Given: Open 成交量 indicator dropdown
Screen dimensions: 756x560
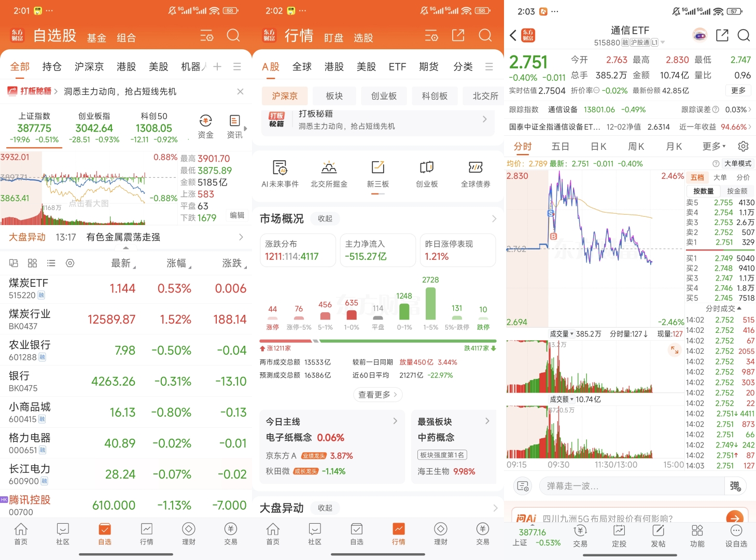Looking at the screenshot, I should 562,334.
